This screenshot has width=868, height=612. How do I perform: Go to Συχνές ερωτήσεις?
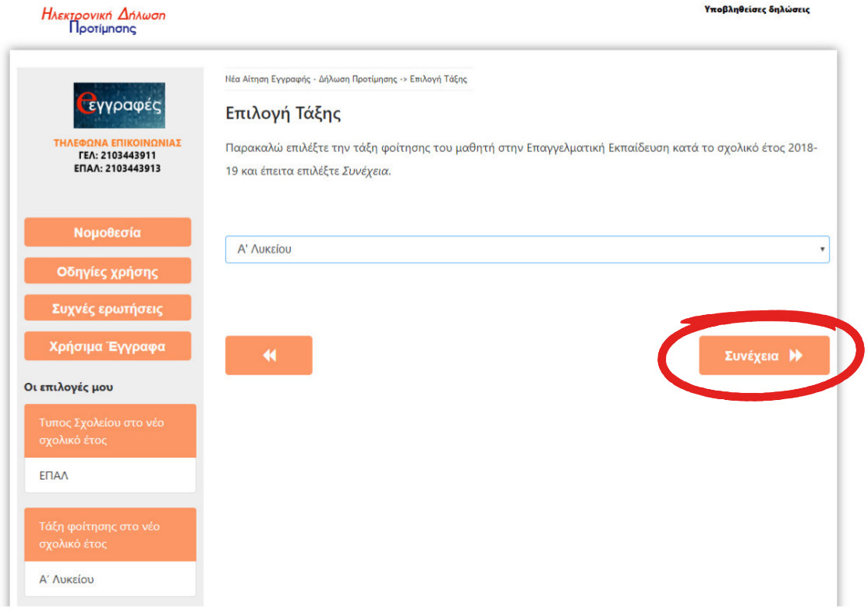(108, 308)
